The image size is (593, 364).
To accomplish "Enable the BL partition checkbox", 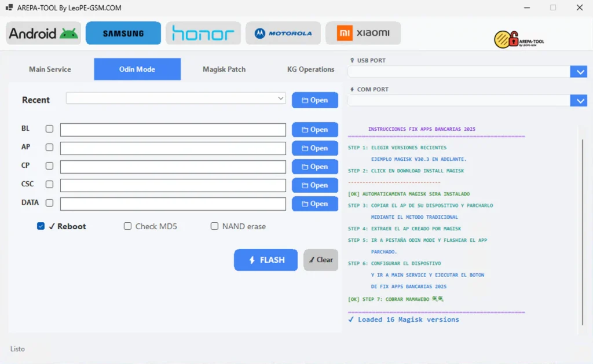I will tap(49, 129).
